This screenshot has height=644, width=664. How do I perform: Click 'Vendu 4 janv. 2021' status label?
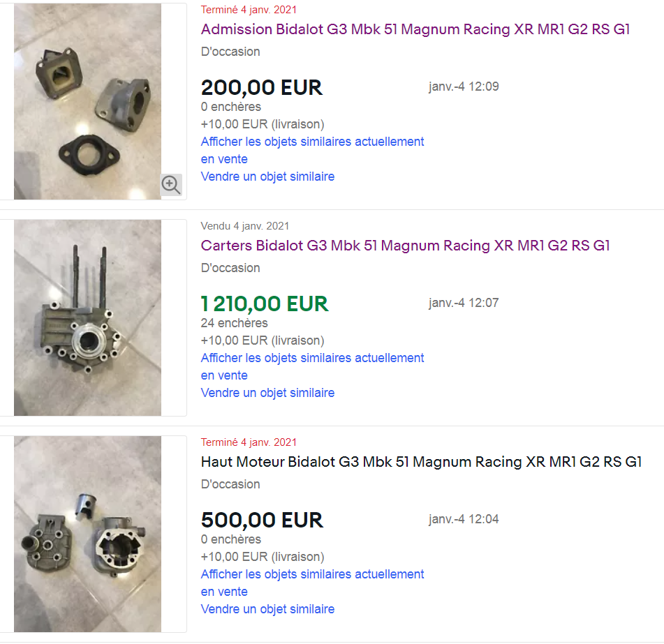(x=245, y=226)
